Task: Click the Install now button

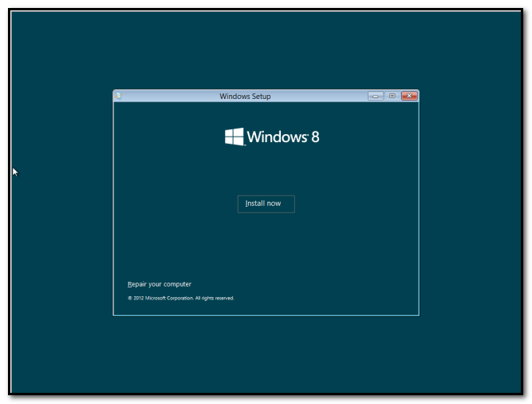Action: tap(266, 204)
